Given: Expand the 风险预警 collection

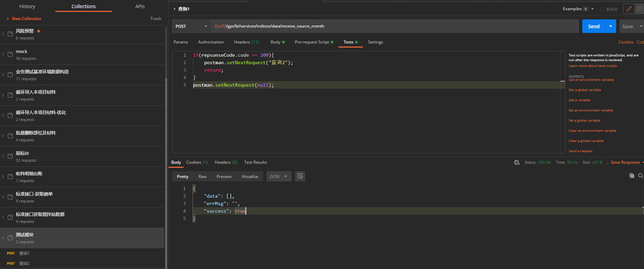Looking at the screenshot, I should [x=3, y=34].
